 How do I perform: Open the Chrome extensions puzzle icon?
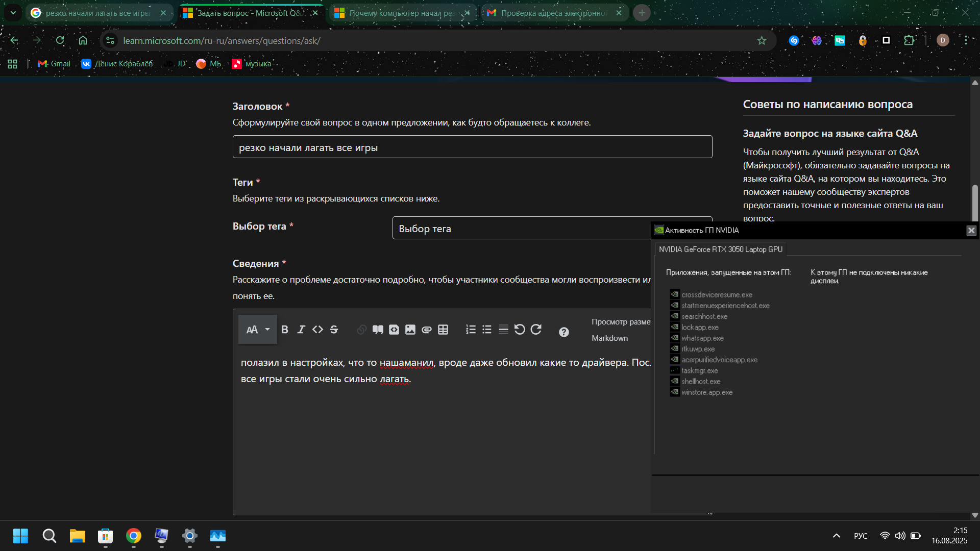[x=909, y=41]
